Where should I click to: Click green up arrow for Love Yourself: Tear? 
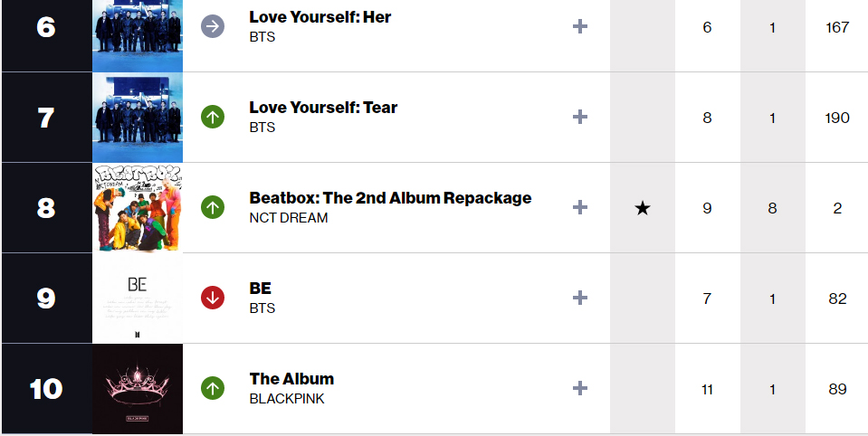[x=213, y=117]
